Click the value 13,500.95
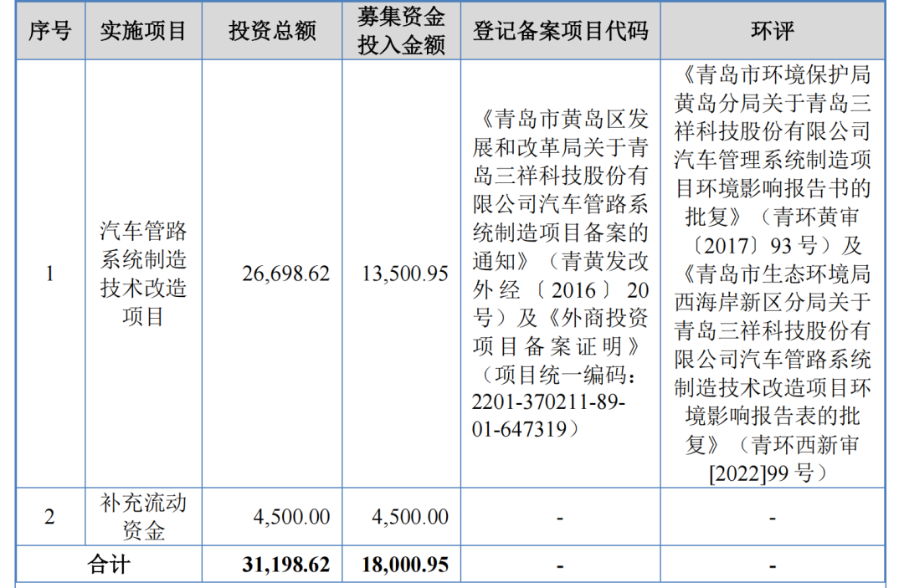This screenshot has height=588, width=904. [405, 274]
